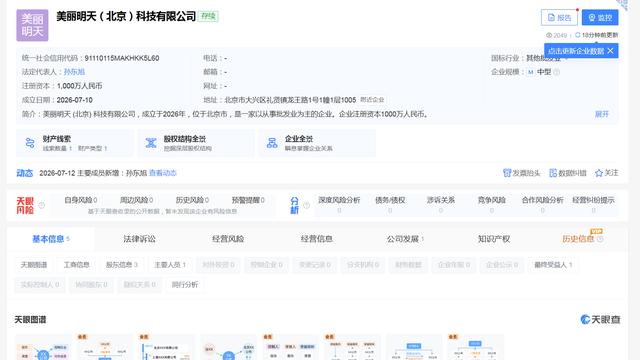Image resolution: width=640 pixels, height=360 pixels.
Task: Open the 报告 report button
Action: (559, 18)
